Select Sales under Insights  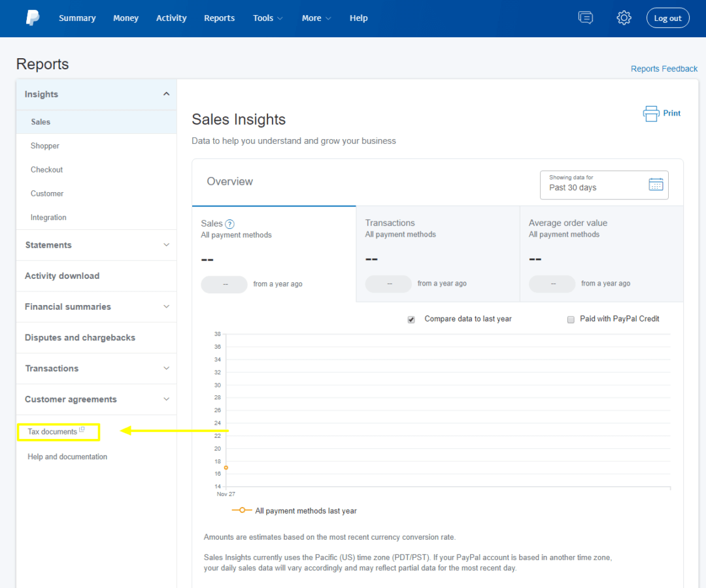click(96, 122)
